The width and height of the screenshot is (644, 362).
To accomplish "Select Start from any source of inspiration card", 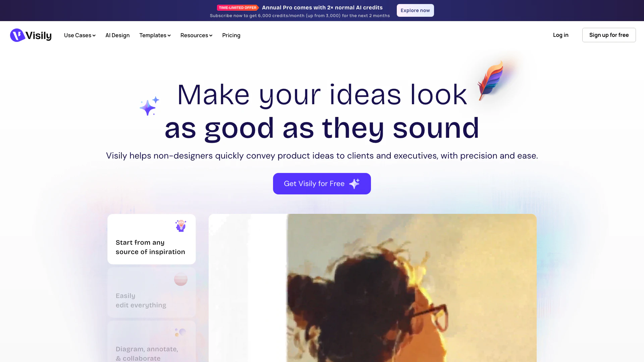I will [x=152, y=239].
